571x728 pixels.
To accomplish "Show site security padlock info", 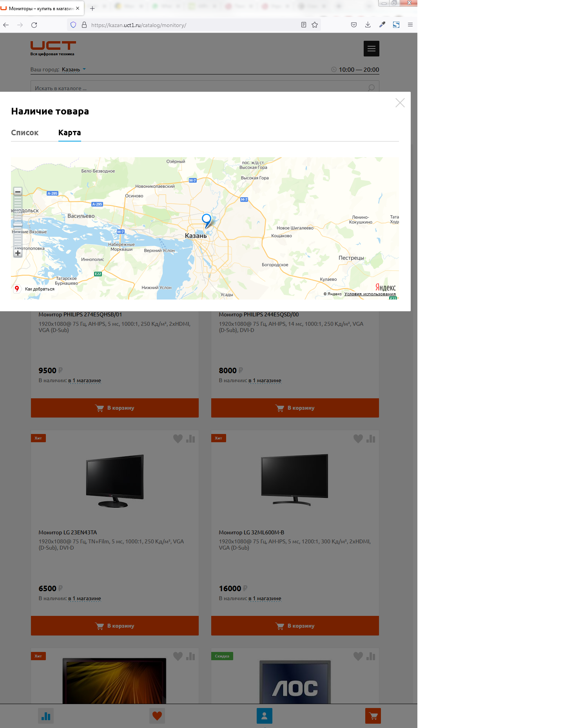I will point(84,25).
